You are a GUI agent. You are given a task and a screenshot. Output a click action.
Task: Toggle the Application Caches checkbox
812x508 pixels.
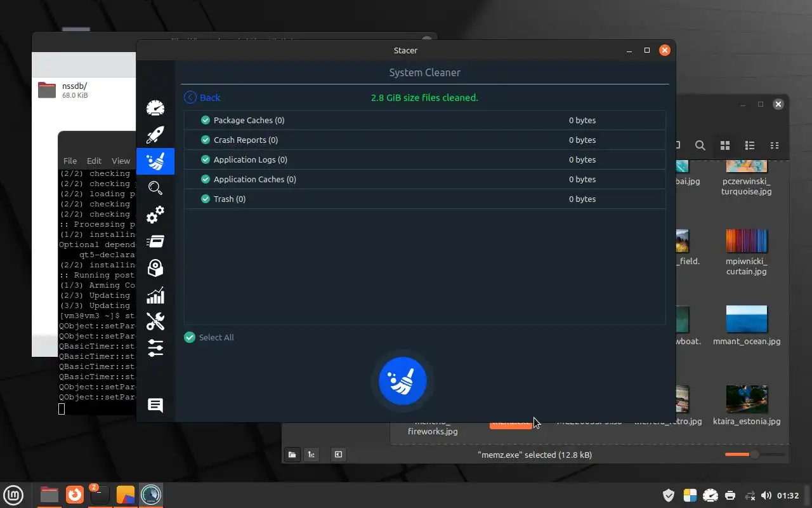(x=206, y=179)
